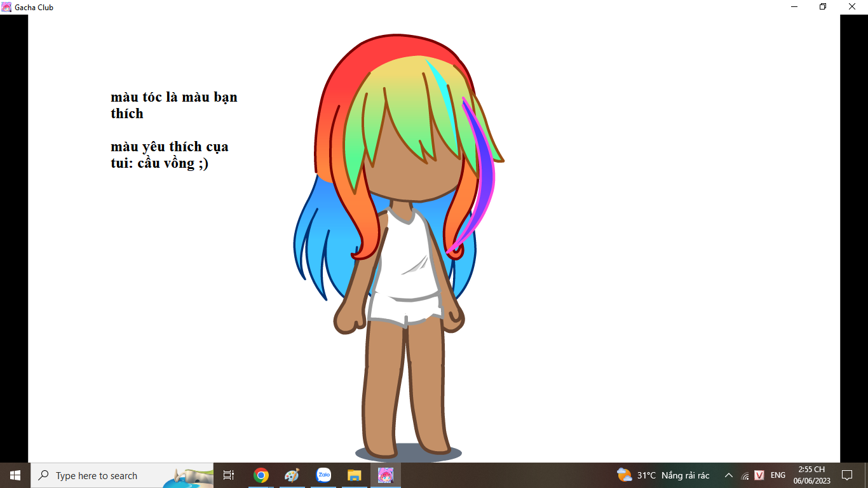This screenshot has height=488, width=868.
Task: Click the Gacha Club title bar icon
Action: (x=6, y=7)
